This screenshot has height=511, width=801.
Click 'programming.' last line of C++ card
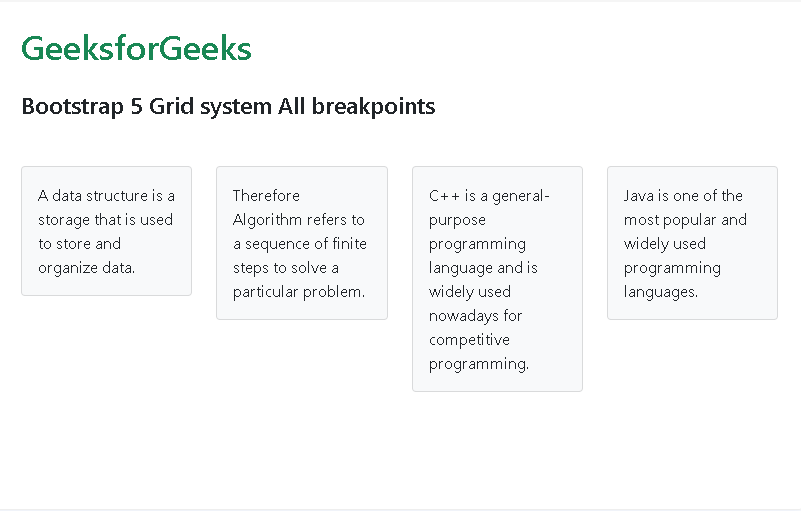click(x=479, y=364)
